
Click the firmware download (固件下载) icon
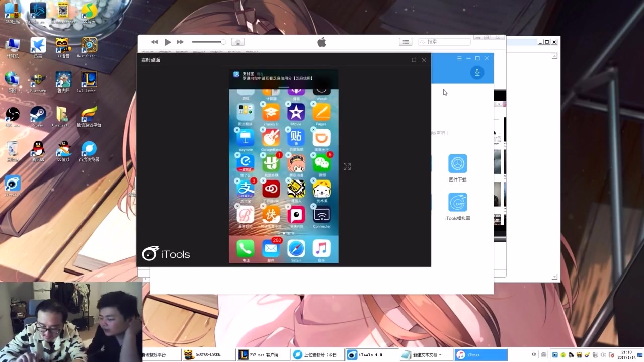coord(458,164)
